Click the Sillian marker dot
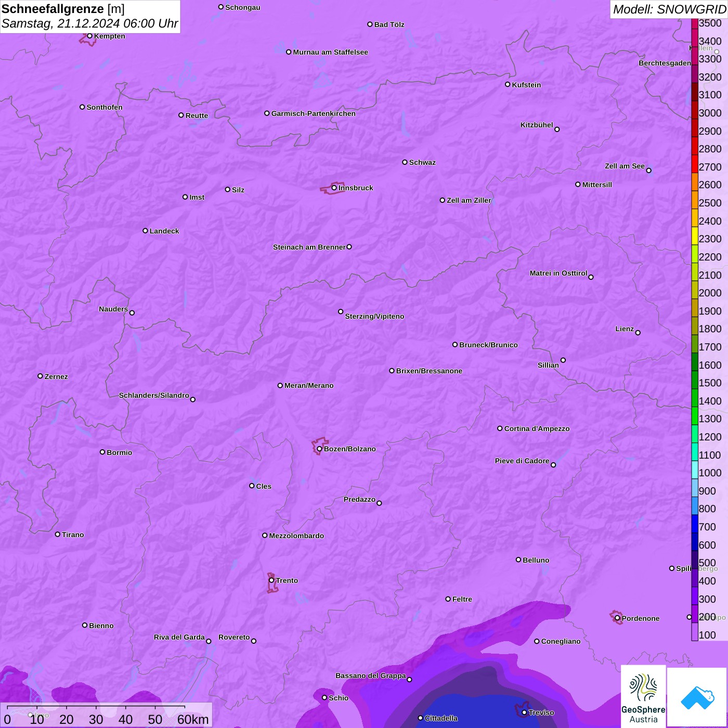 [x=563, y=360]
